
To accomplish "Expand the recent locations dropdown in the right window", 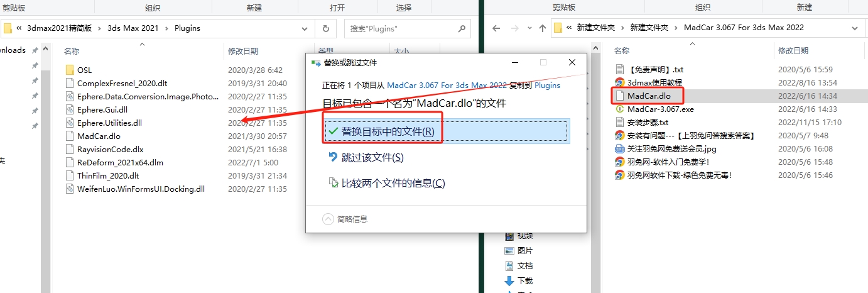I will click(531, 28).
